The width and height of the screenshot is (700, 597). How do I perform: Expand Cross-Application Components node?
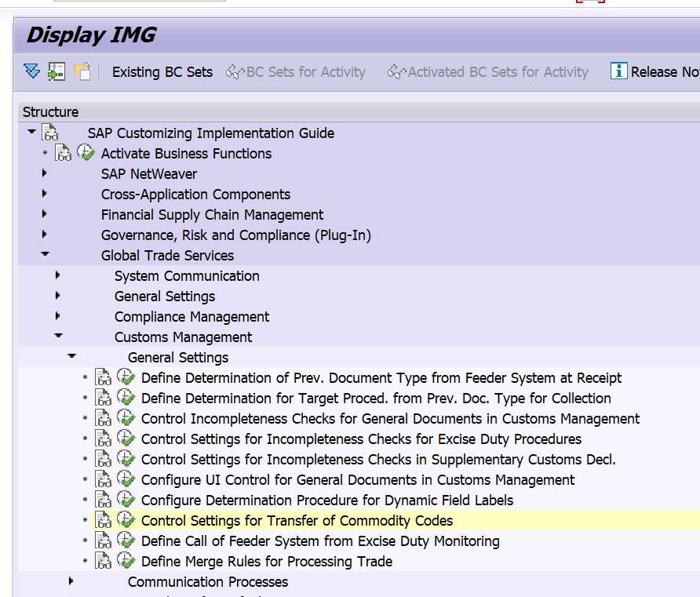click(x=44, y=193)
